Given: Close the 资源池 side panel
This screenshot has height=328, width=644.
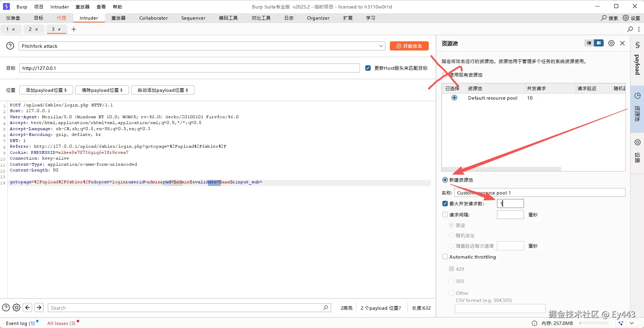Looking at the screenshot, I should point(622,43).
